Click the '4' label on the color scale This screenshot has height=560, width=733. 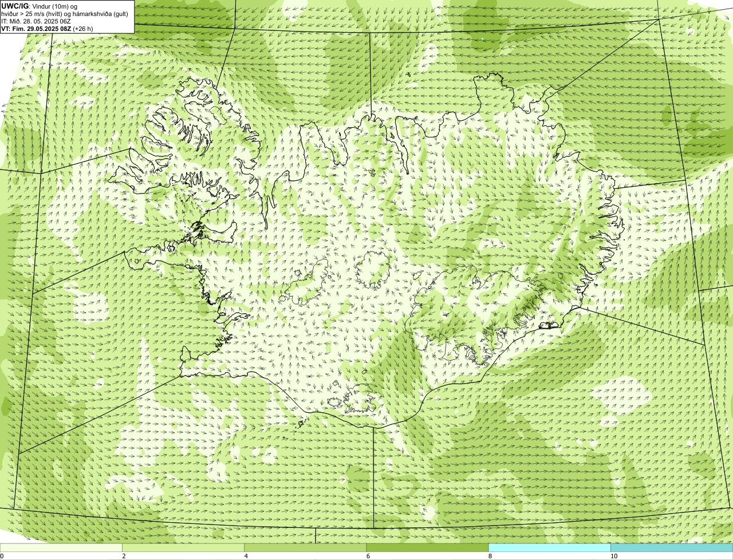(246, 556)
